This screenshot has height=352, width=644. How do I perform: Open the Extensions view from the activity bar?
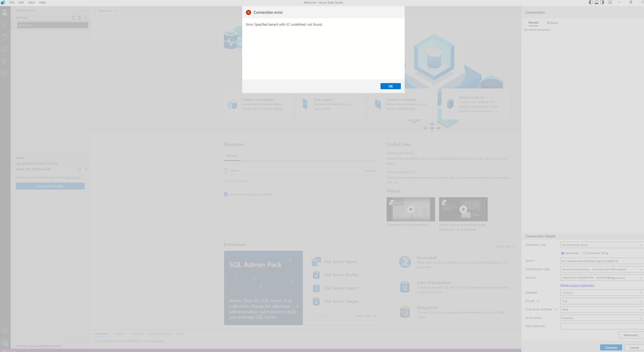tap(5, 73)
